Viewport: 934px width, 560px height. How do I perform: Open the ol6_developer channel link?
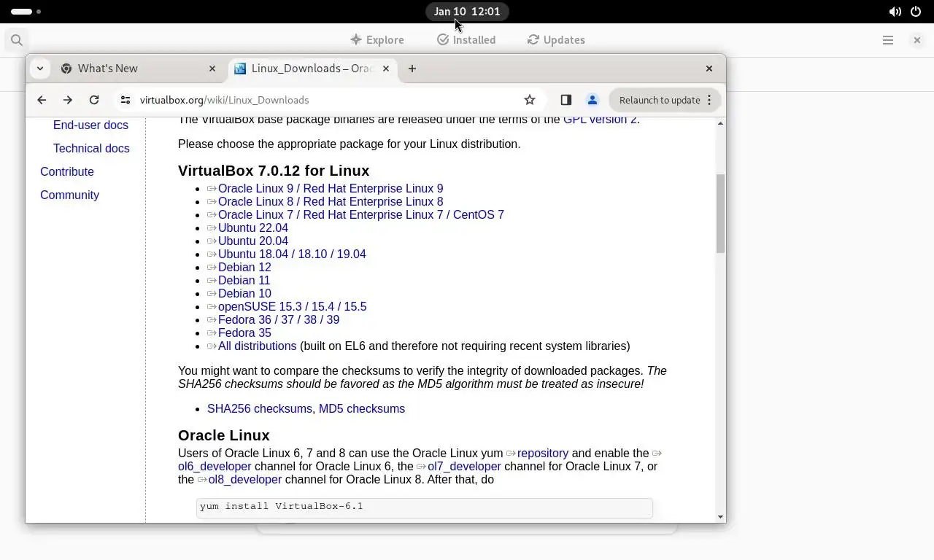click(x=215, y=466)
